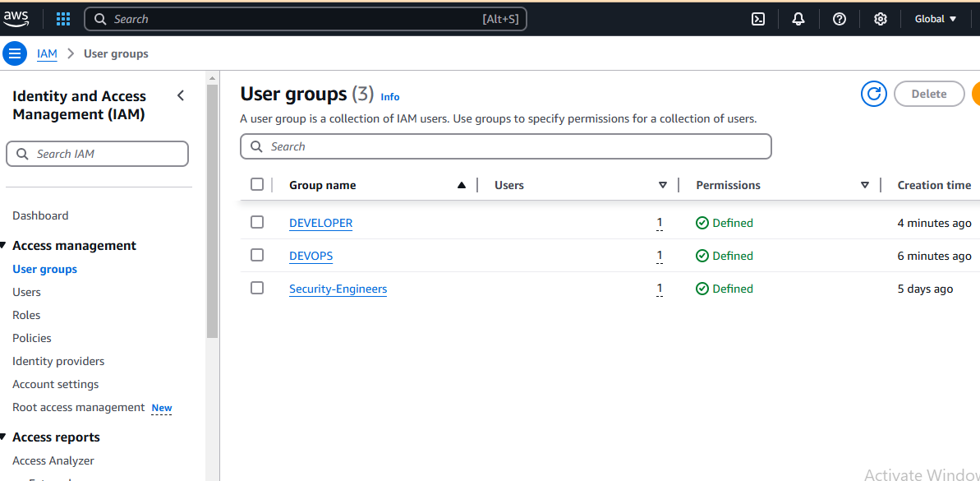Click the Delete button
Image resolution: width=980 pixels, height=481 pixels.
(929, 94)
